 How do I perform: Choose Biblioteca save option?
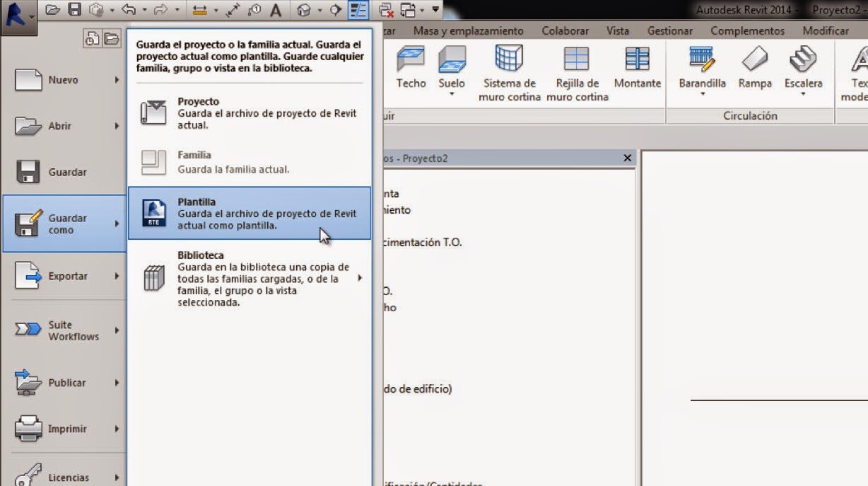249,278
